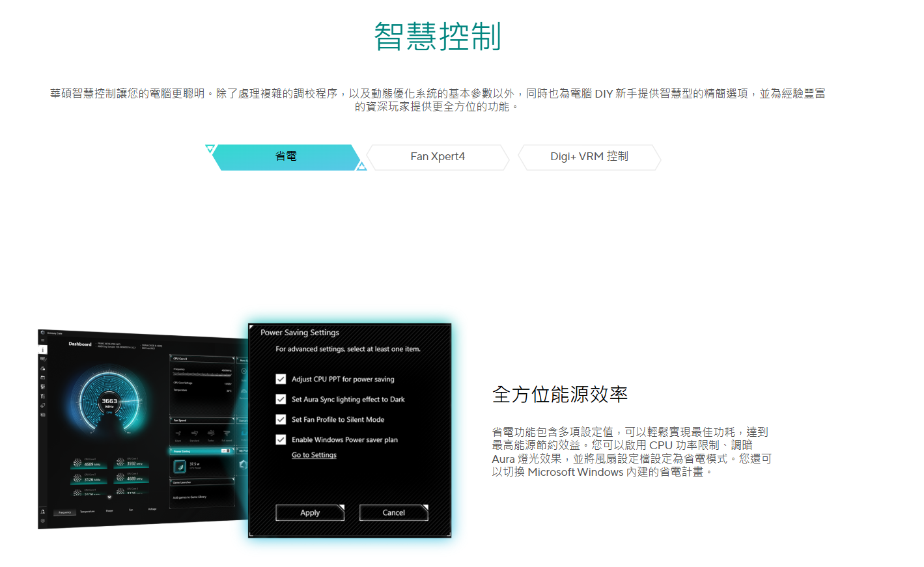Click the 智慧控制 page heading
This screenshot has width=924, height=567.
pos(438,36)
